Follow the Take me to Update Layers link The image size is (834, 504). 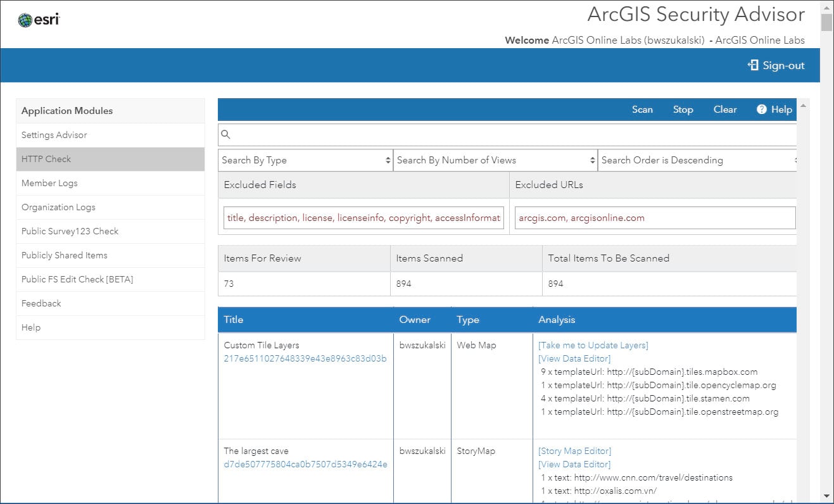(593, 345)
